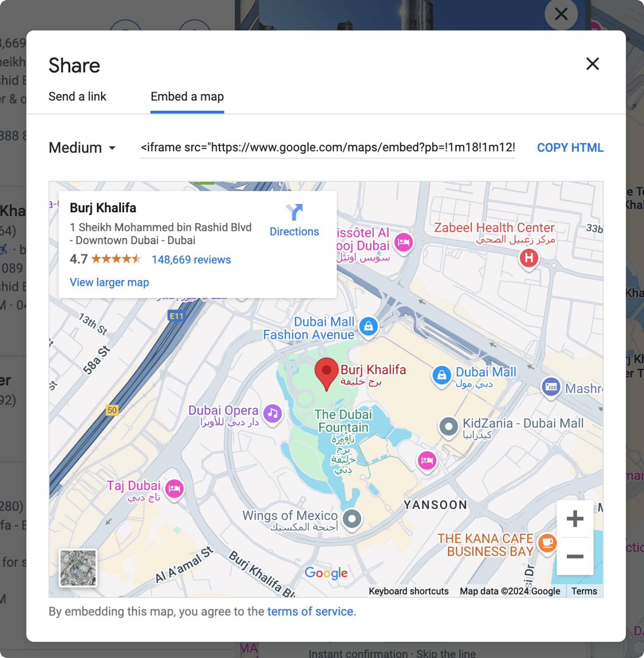
Task: Click COPY HTML button
Action: click(570, 148)
